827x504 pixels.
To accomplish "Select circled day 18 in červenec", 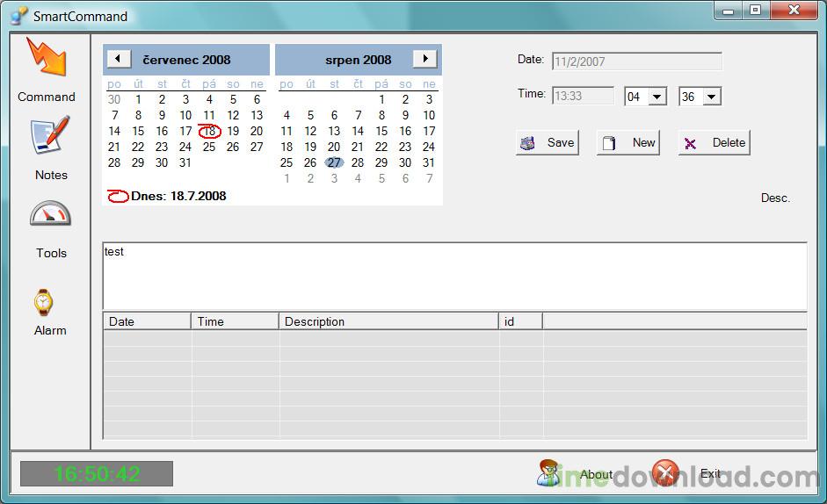I will [x=209, y=132].
